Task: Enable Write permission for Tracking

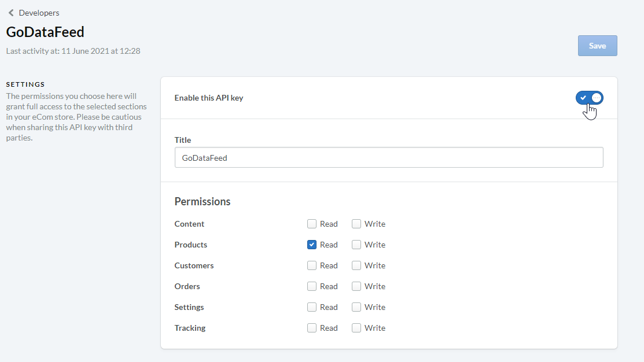Action: 356,328
